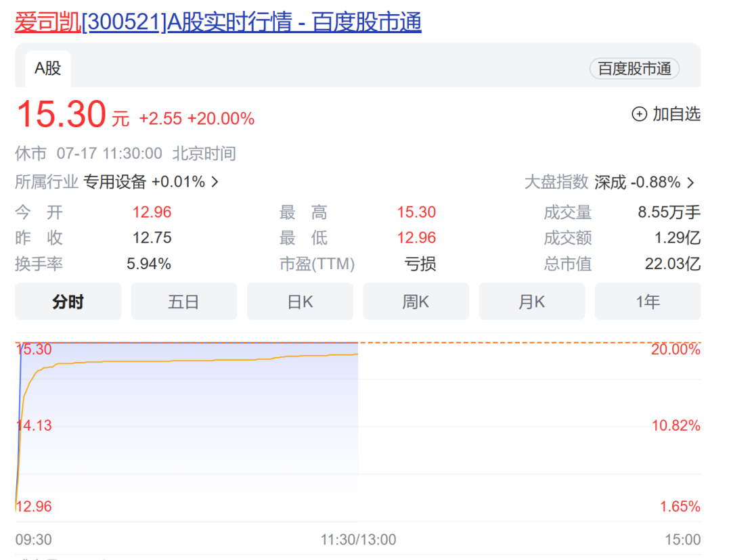This screenshot has height=560, width=731.
Task: Switch to the 1年 chart tab
Action: pyautogui.click(x=648, y=302)
